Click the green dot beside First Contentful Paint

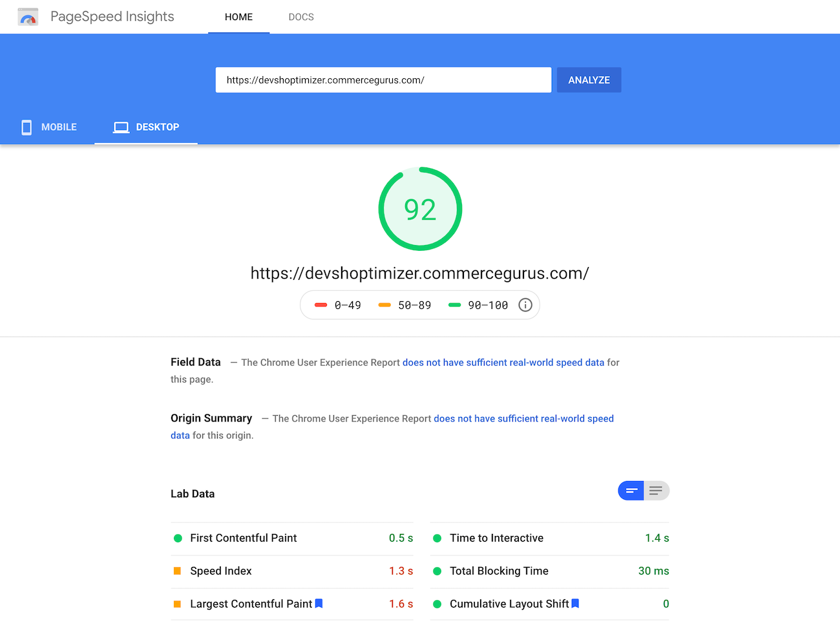[x=178, y=538]
